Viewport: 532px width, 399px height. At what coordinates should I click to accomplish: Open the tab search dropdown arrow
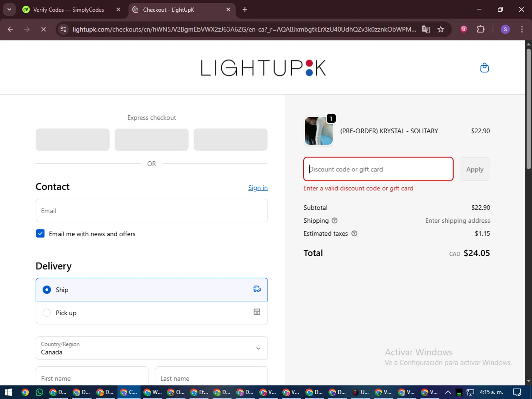[10, 10]
